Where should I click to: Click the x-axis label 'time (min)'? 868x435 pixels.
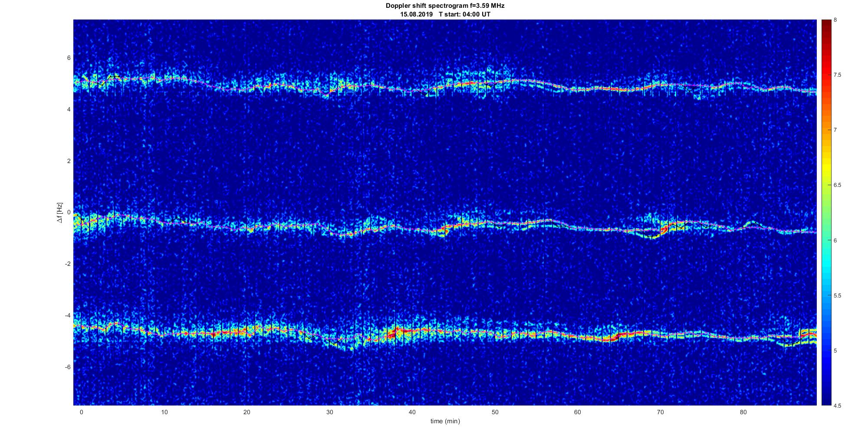(445, 421)
